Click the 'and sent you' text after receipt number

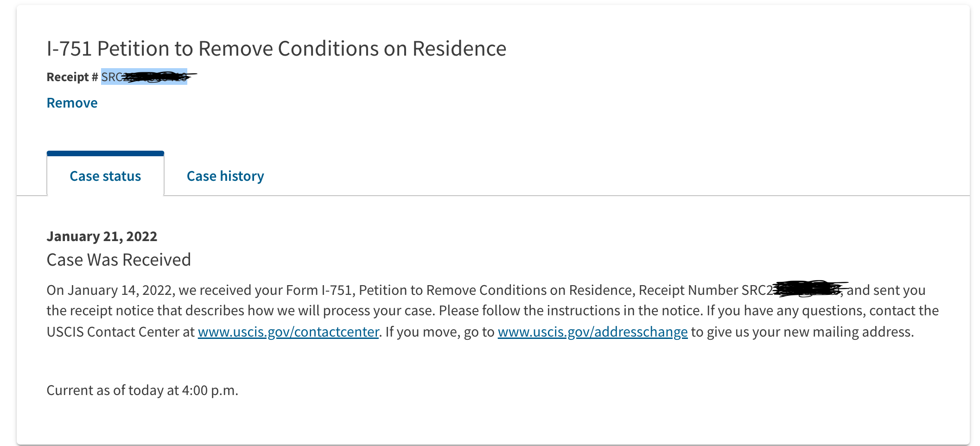(886, 290)
